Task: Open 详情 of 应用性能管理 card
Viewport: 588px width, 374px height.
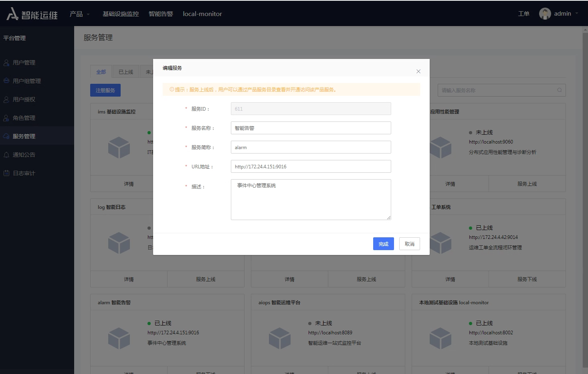Action: pos(450,184)
